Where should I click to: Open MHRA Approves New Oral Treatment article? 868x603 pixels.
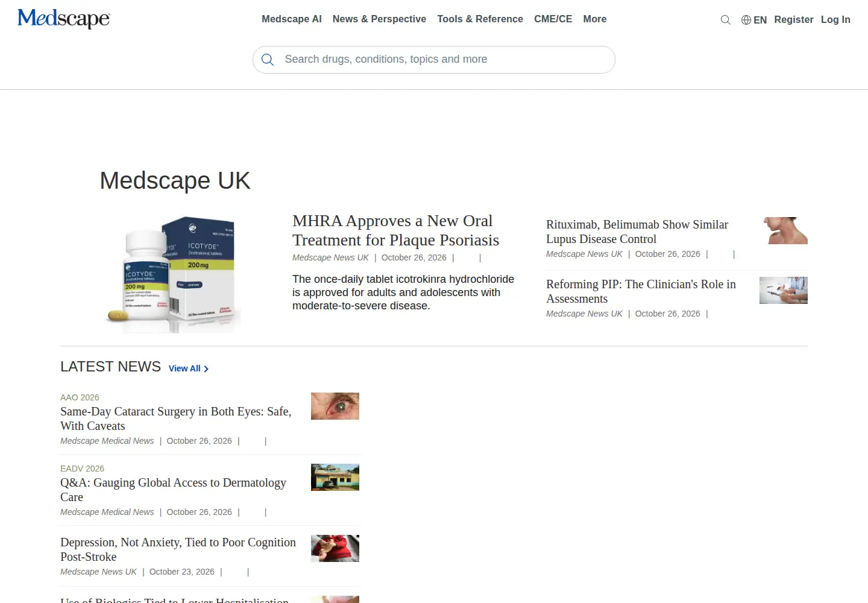pos(395,230)
